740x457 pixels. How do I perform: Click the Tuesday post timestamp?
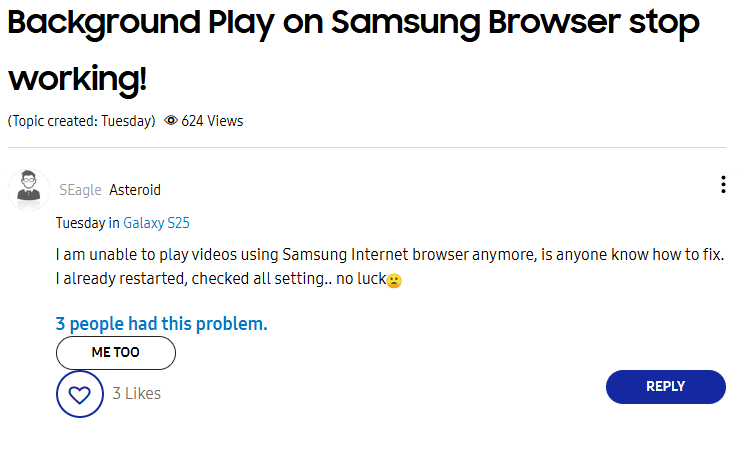coord(80,223)
